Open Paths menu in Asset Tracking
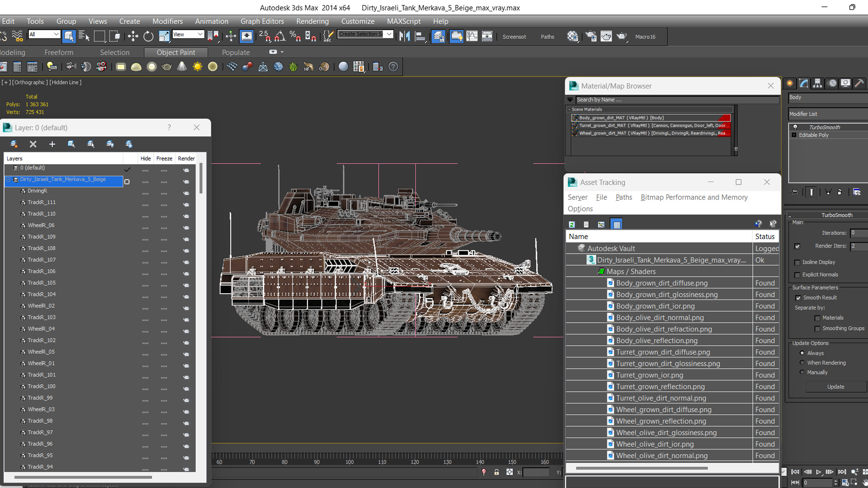The width and height of the screenshot is (868, 488). tap(624, 197)
